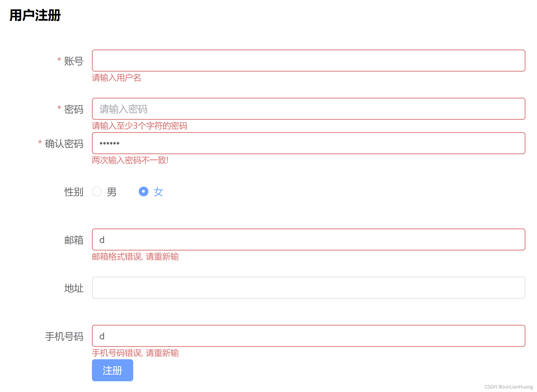Select the 女 gender radio button
This screenshot has height=392, width=537.
click(x=143, y=191)
